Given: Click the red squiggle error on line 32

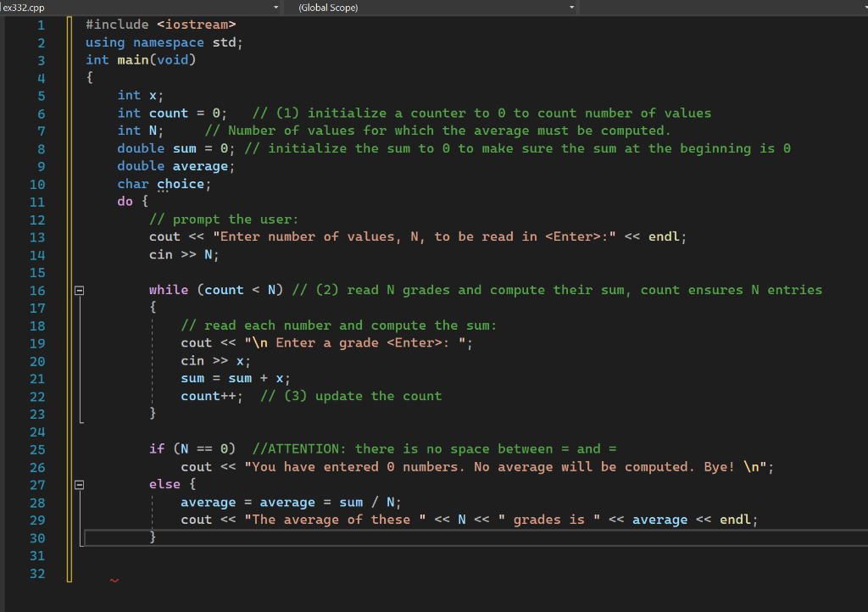Looking at the screenshot, I should click(114, 581).
